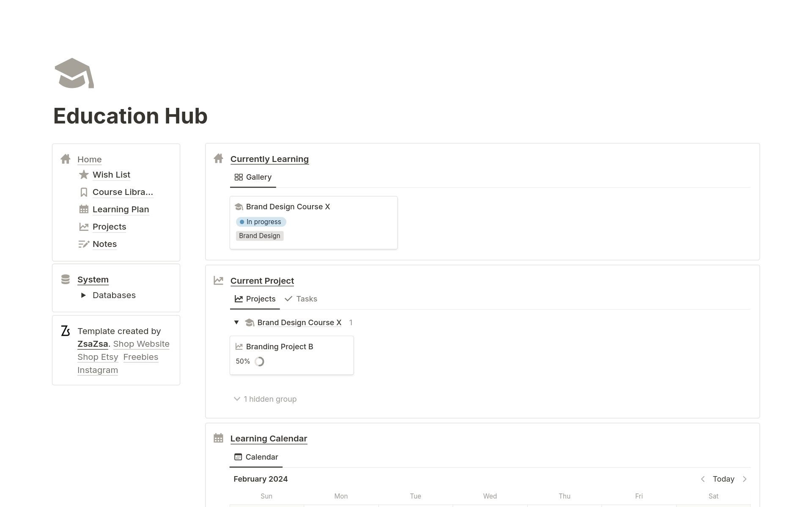The height and width of the screenshot is (507, 812).
Task: Click the calendar icon beside Learning Plan
Action: (84, 209)
